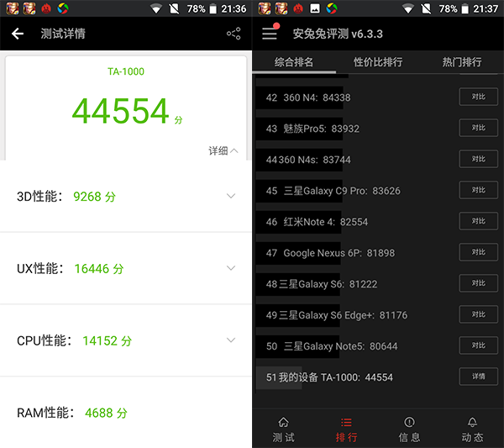Viewport: 504px width, 448px height.
Task: Tap 详情 for 我的设备 TA-1000
Action: click(x=479, y=377)
